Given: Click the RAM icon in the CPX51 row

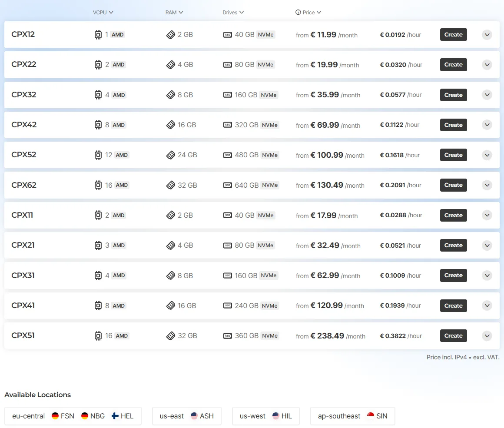Looking at the screenshot, I should (171, 336).
